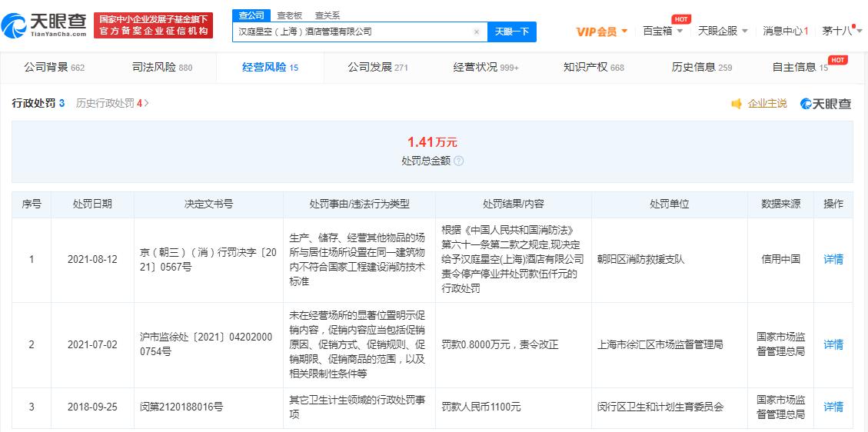Select the 行政处罚 sub-tab
The image size is (868, 432).
click(x=38, y=104)
